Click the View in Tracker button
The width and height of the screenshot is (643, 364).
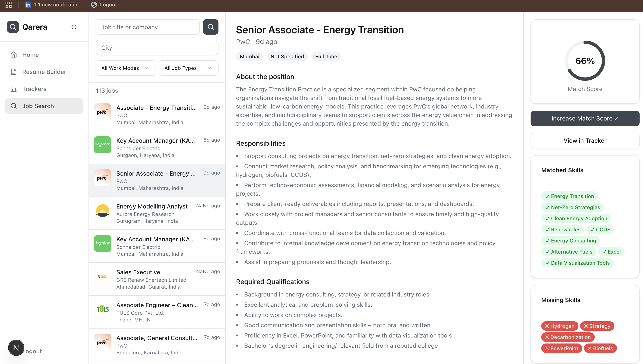585,141
